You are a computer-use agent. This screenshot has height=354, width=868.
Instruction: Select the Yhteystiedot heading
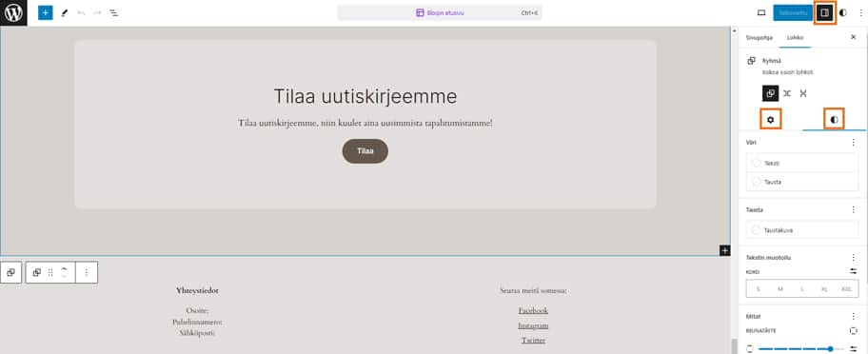[197, 290]
